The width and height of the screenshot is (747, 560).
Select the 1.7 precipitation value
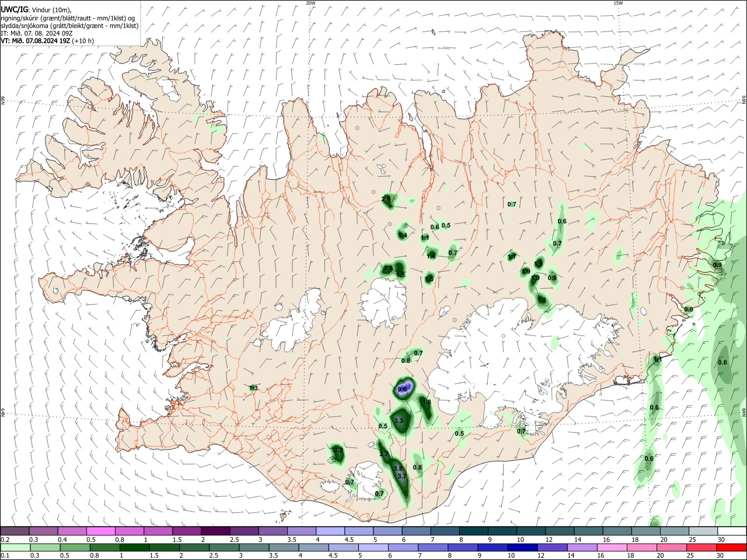click(x=512, y=257)
